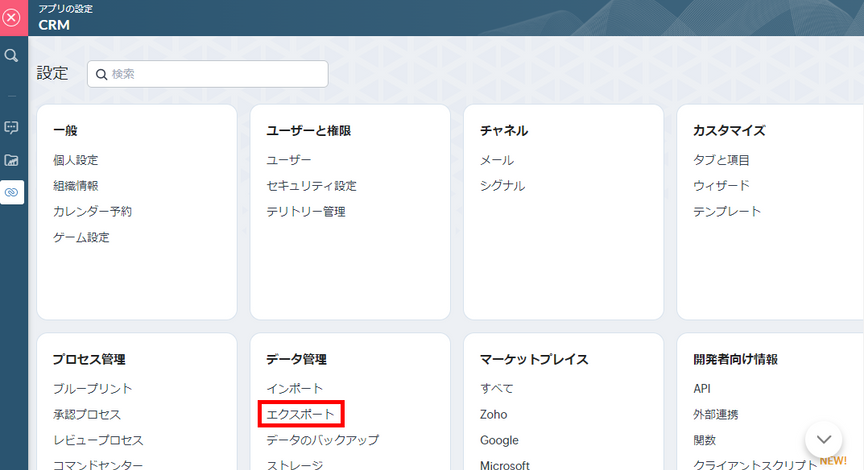The width and height of the screenshot is (864, 470).
Task: Click the 設定 page title
Action: click(x=52, y=73)
